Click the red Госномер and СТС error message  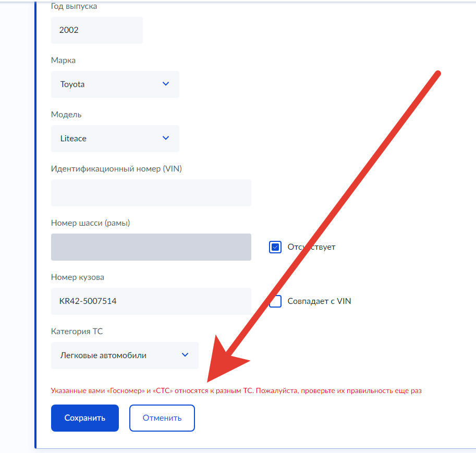point(236,390)
